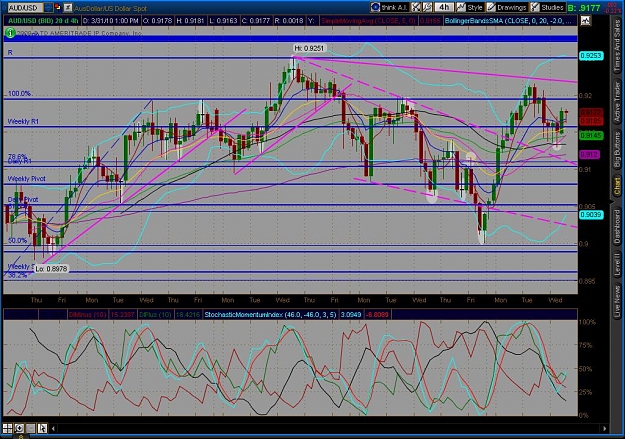Click the 0.9253 cyan price axis tag

(591, 56)
